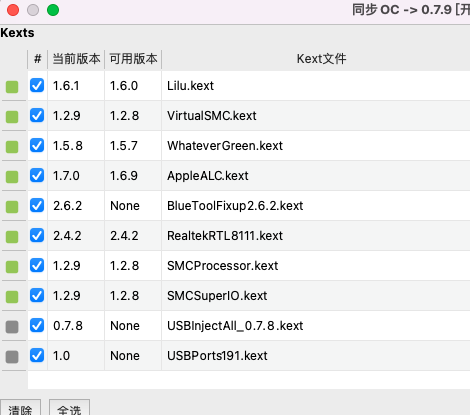470x415 pixels.
Task: Zoom the window with the green button
Action: 53,10
